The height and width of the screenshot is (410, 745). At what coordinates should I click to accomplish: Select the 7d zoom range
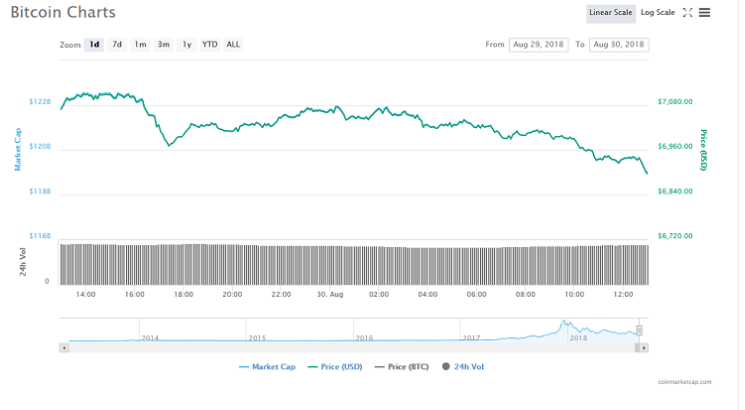click(x=117, y=45)
